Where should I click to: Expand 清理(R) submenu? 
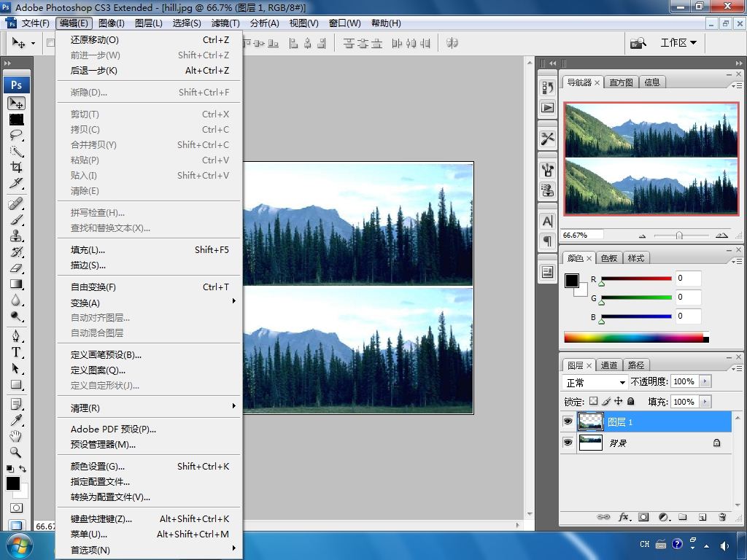(149, 408)
